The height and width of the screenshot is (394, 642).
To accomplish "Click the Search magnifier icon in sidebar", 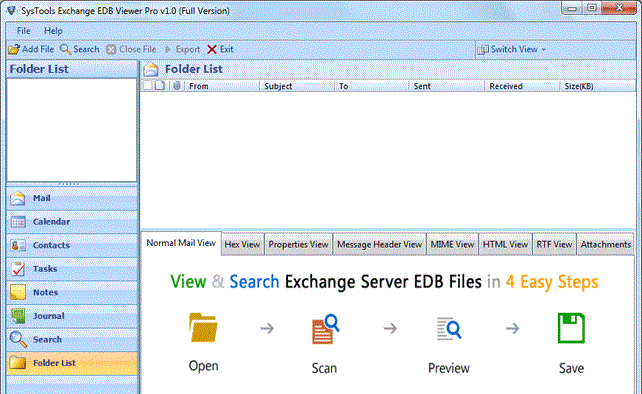I will (18, 339).
